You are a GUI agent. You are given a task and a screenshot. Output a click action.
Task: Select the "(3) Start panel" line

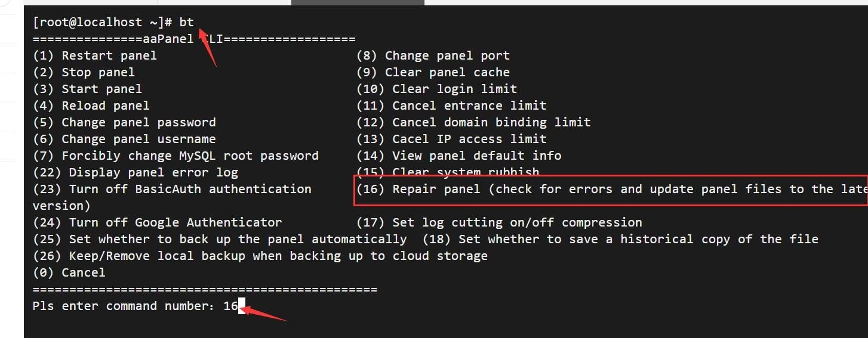tap(87, 89)
